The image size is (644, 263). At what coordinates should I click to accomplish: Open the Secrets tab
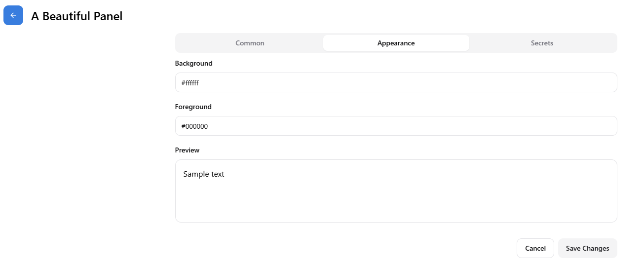[542, 43]
